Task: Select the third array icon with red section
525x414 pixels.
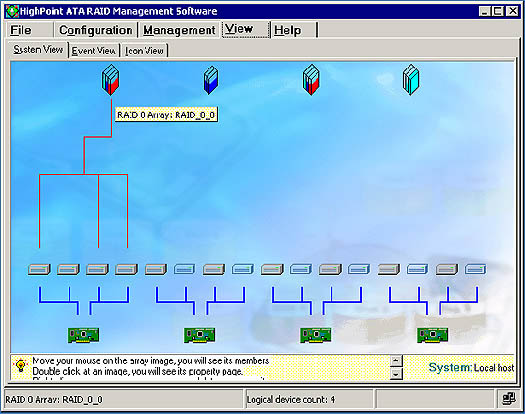Action: click(x=311, y=80)
